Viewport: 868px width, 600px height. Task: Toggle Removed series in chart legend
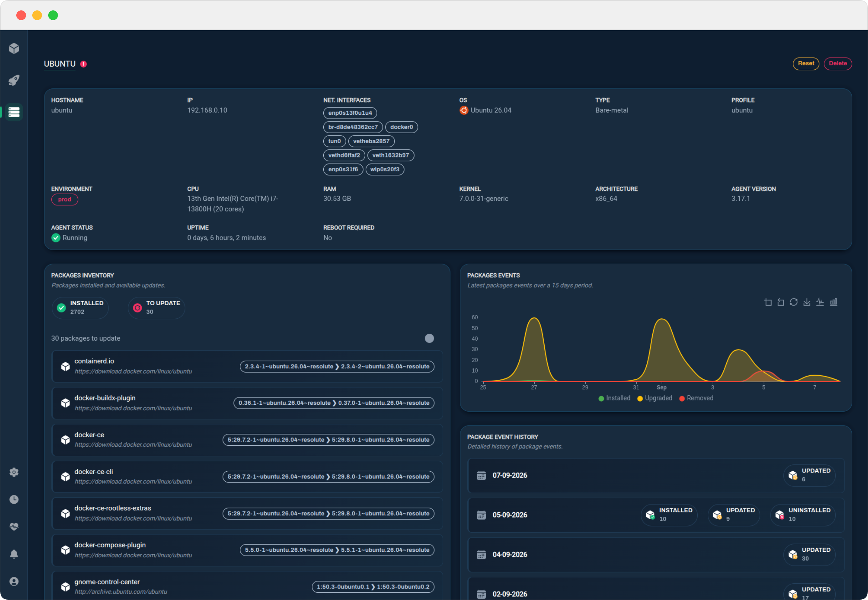click(x=696, y=398)
